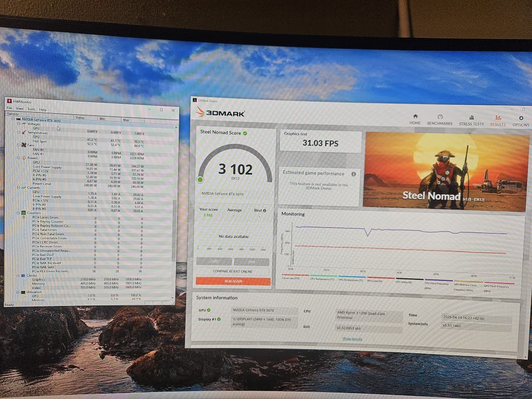Select the Power Limit row
The image size is (532, 399).
(88, 185)
